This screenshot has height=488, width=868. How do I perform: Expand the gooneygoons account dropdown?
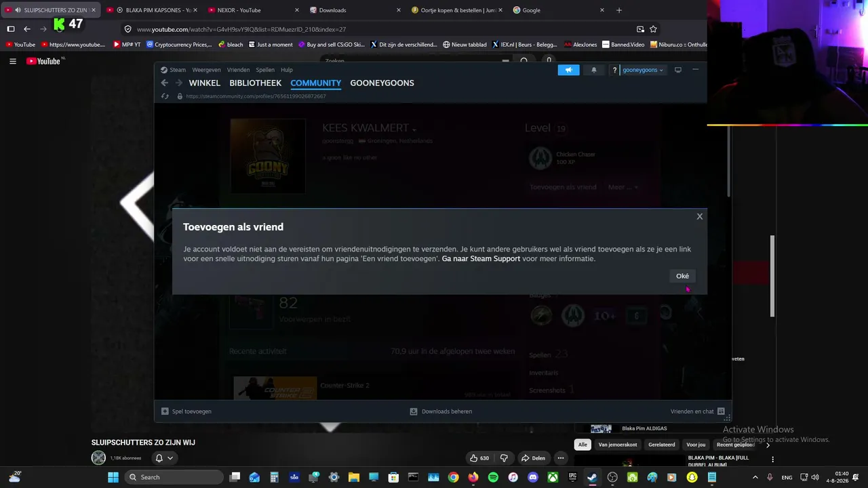click(x=643, y=70)
